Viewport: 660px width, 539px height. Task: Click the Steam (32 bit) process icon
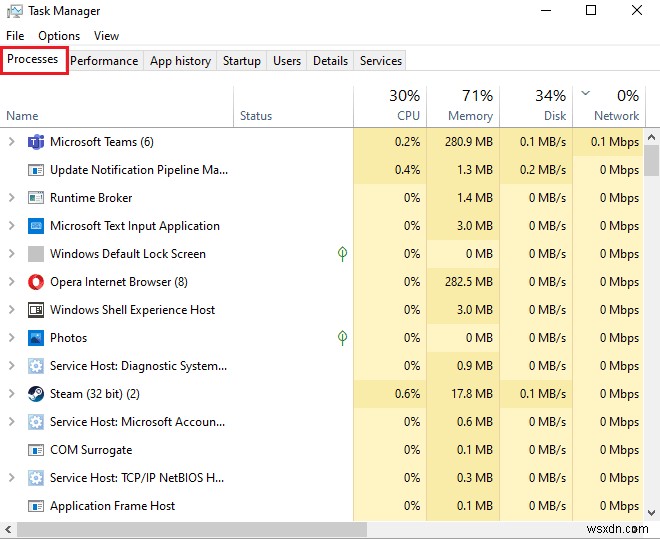tap(36, 394)
